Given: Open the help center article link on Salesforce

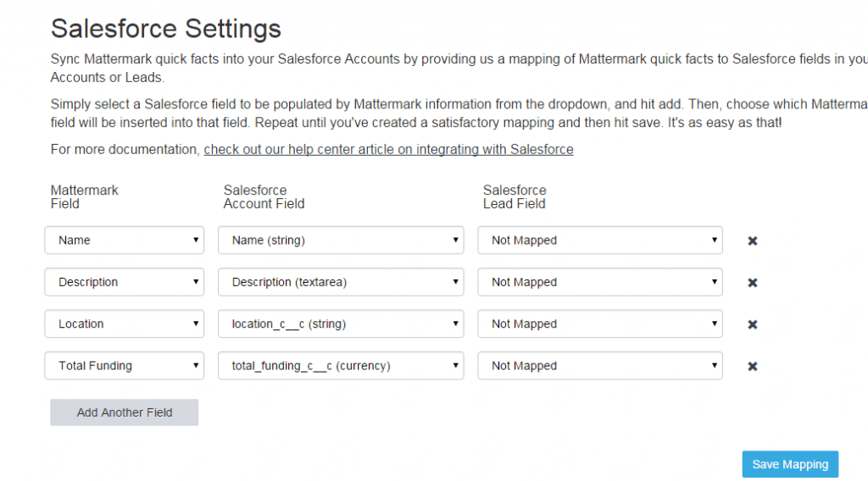Looking at the screenshot, I should coord(388,150).
